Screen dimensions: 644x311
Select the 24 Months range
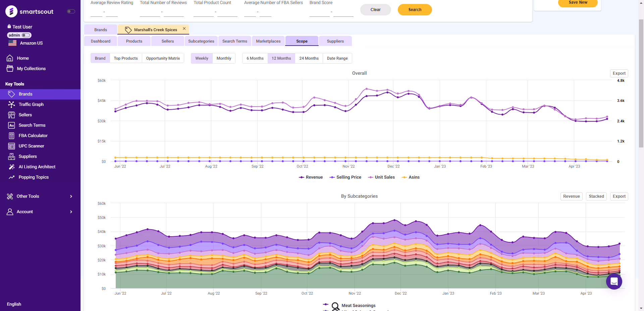pos(309,58)
